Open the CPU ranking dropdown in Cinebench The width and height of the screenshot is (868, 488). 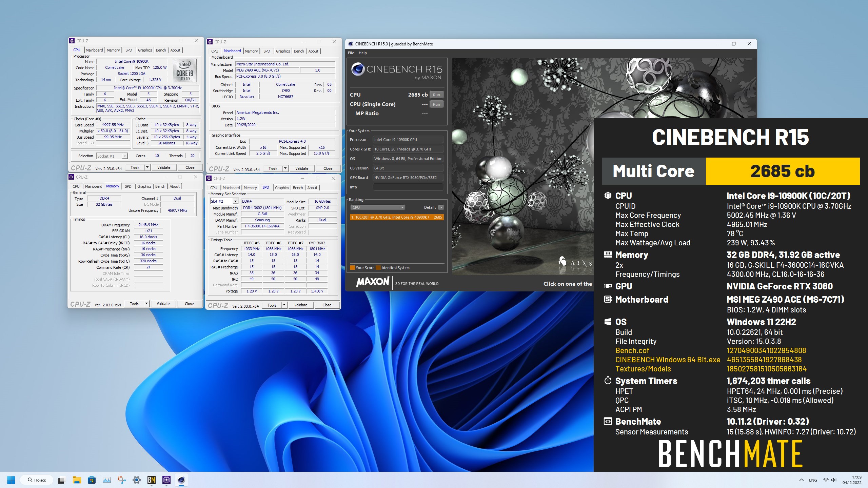click(x=378, y=207)
